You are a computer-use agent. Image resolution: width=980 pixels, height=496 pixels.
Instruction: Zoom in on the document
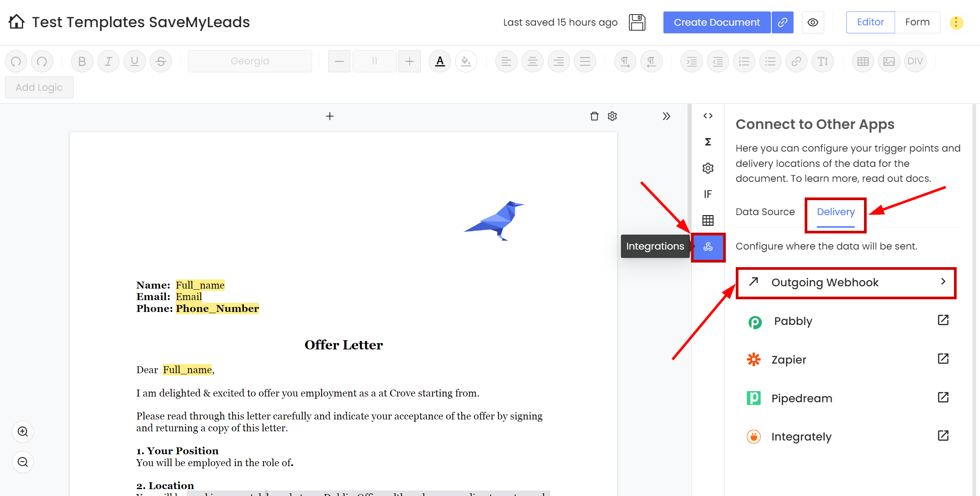point(23,432)
